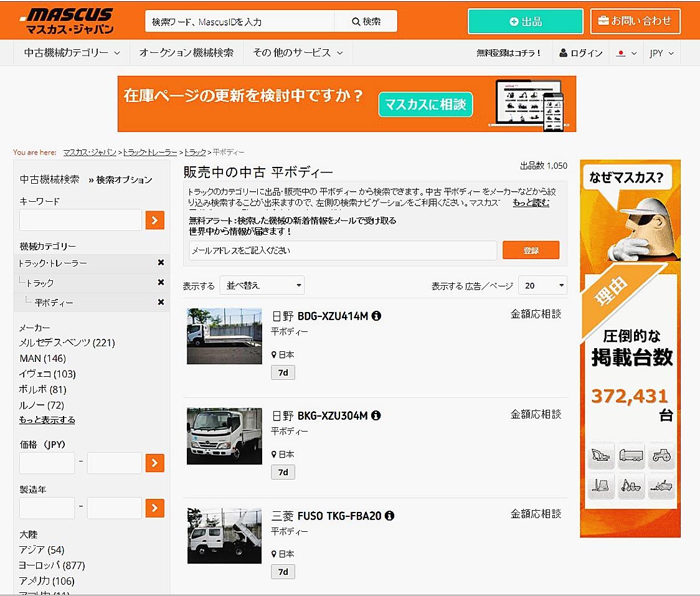This screenshot has width=700, height=596.
Task: Click the email address input field
Action: pos(343,250)
